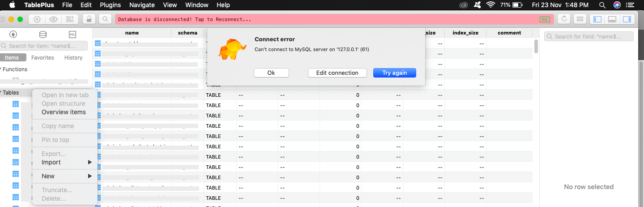The height and width of the screenshot is (207, 644).
Task: Open the Help menu
Action: pyautogui.click(x=223, y=5)
